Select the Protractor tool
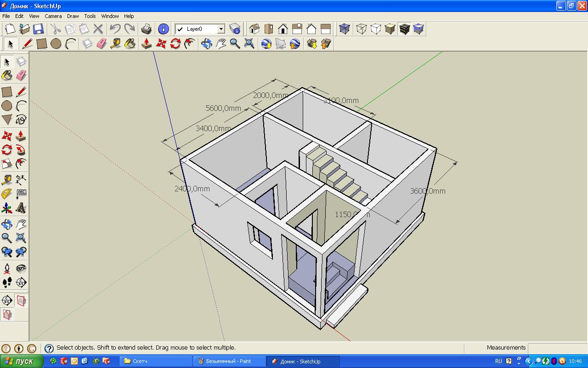This screenshot has height=368, width=588. 7,194
